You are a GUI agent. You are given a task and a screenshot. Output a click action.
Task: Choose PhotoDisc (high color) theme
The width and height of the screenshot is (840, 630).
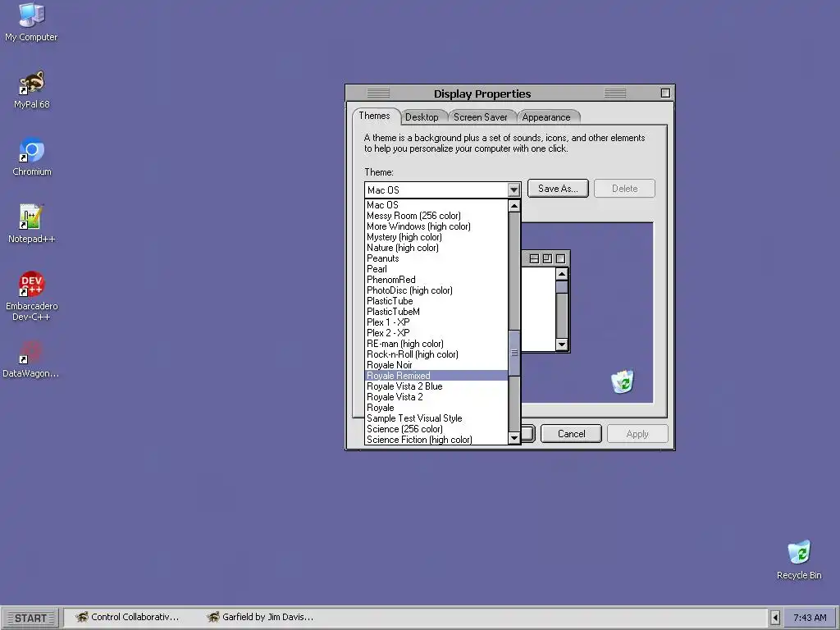[x=436, y=290]
